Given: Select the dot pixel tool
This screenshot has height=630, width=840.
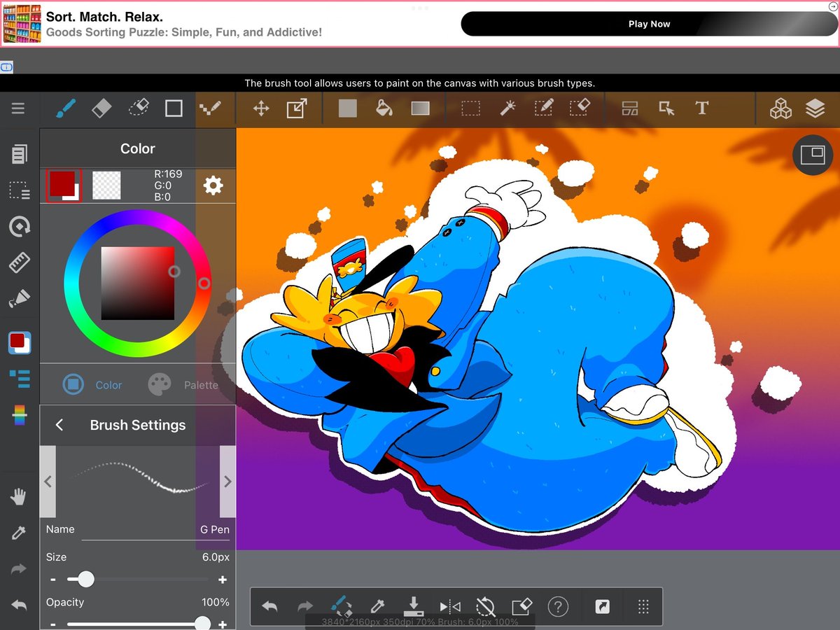Looking at the screenshot, I should [210, 108].
